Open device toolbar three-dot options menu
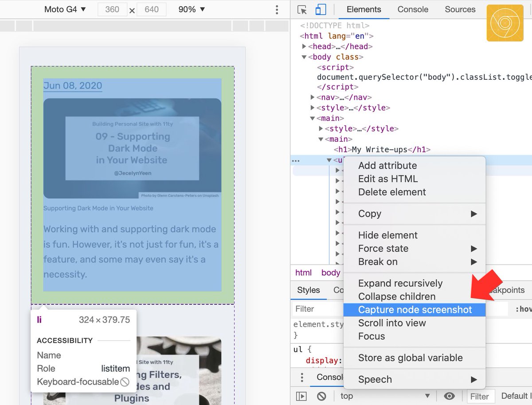This screenshot has height=405, width=532. point(277,9)
